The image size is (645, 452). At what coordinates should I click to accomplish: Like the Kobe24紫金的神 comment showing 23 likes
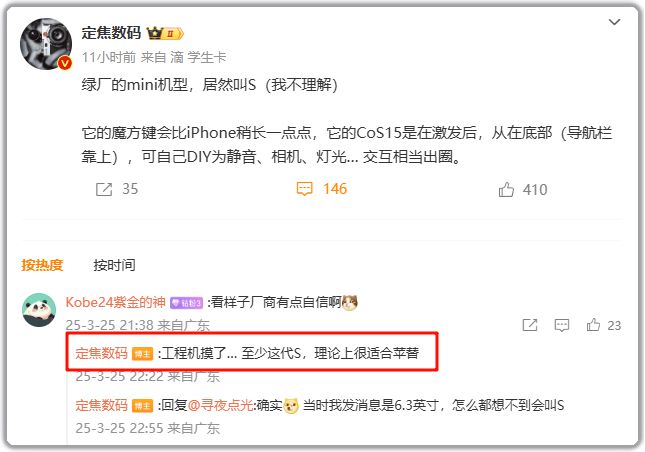tap(593, 325)
